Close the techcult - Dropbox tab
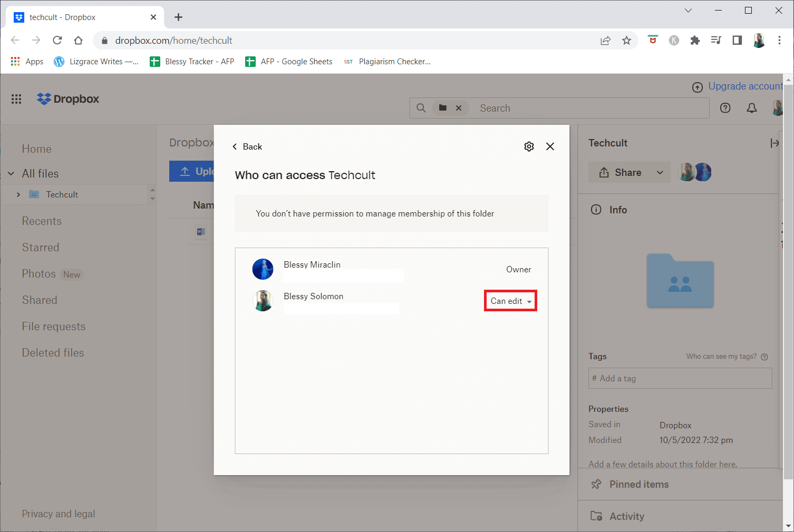Viewport: 794px width, 532px height. (x=153, y=17)
